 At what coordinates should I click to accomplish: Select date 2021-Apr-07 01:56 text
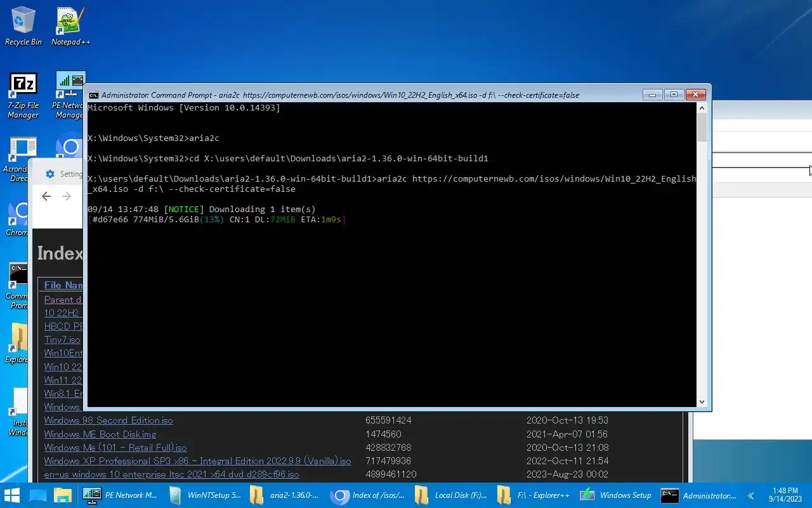(x=567, y=434)
